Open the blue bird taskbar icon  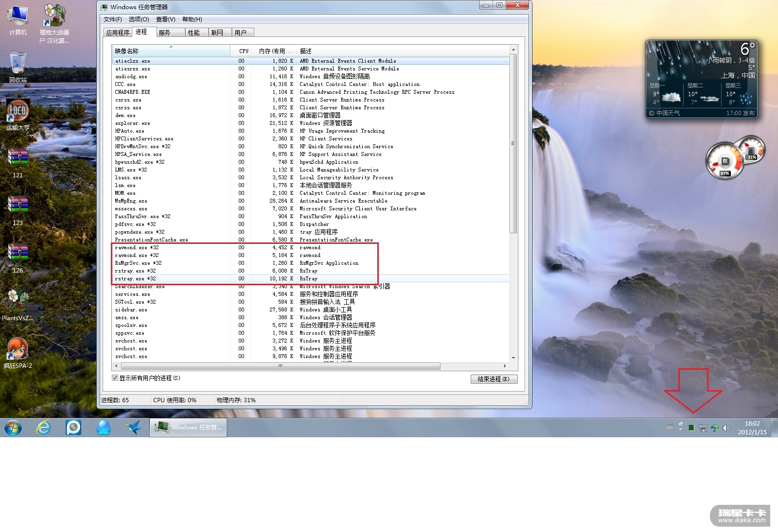133,428
